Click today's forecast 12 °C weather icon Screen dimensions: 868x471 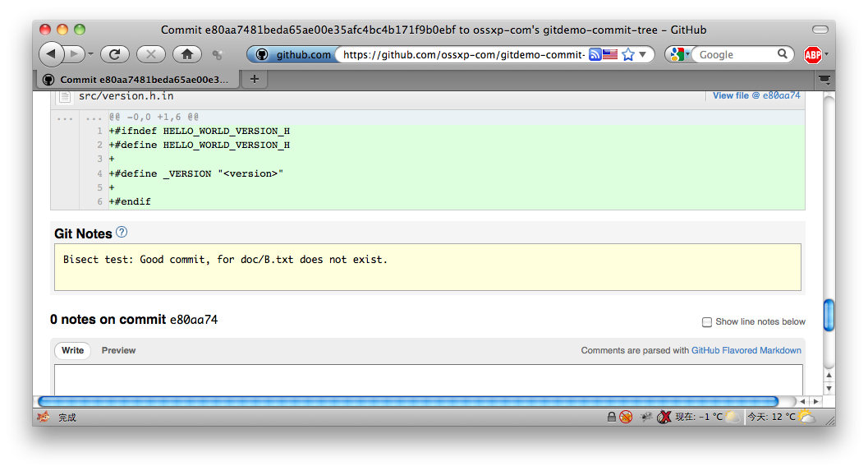(x=808, y=416)
